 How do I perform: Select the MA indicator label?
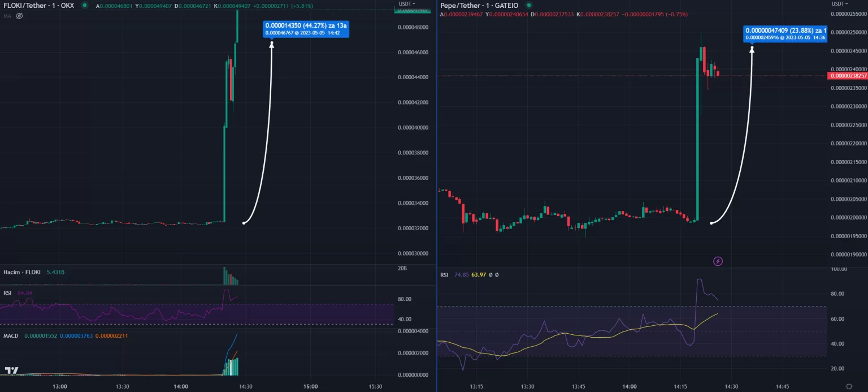[x=7, y=16]
